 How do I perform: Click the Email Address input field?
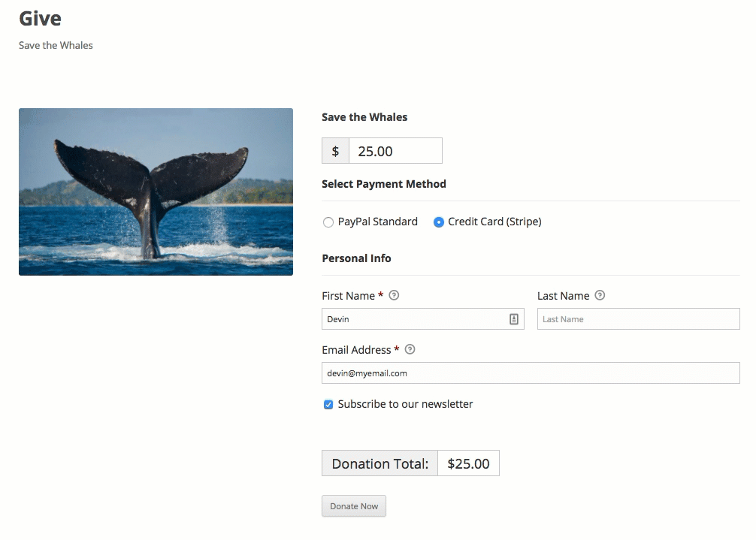coord(531,373)
